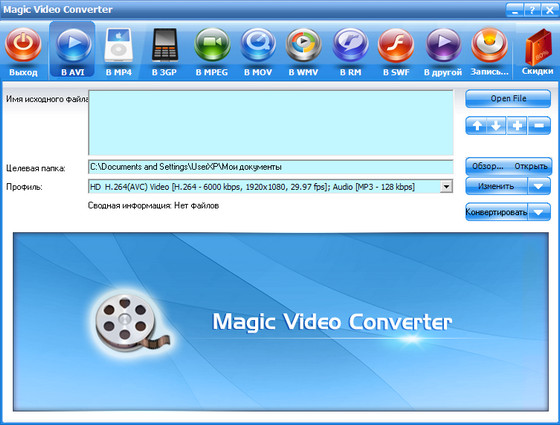
Task: Click the title bar help button
Action: (x=531, y=10)
